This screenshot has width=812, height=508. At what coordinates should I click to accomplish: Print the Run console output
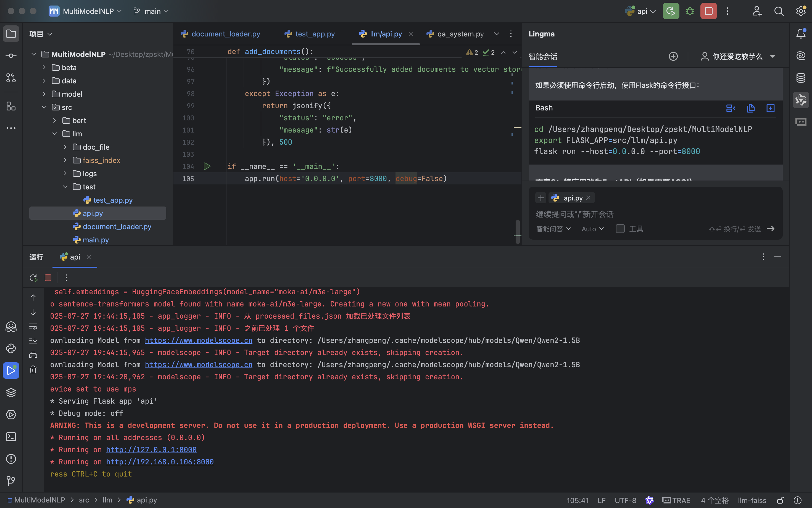33,355
